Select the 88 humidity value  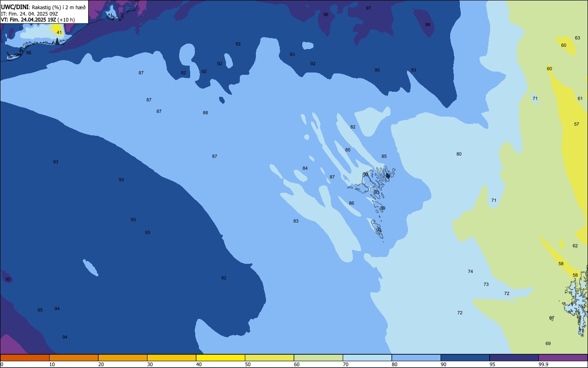pyautogui.click(x=205, y=113)
